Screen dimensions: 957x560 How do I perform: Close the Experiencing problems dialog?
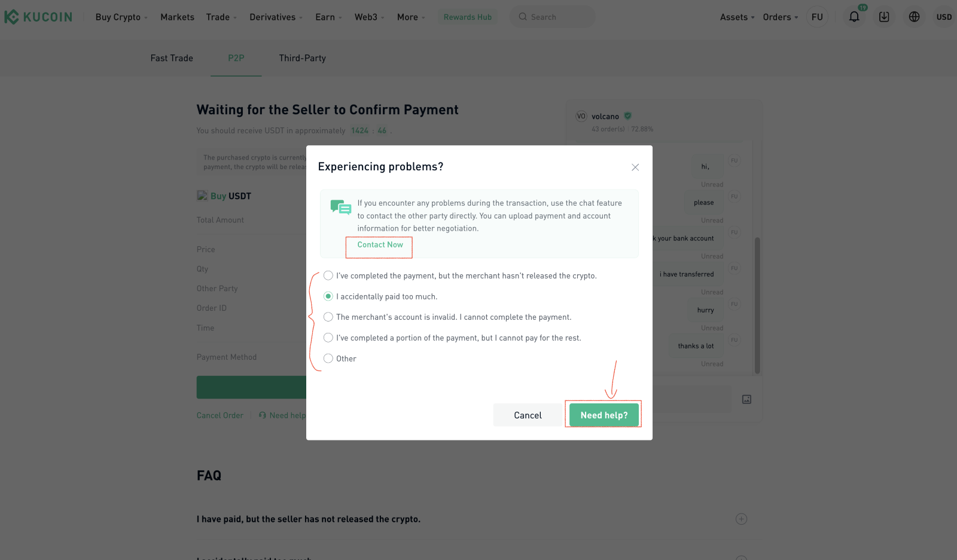click(x=635, y=167)
